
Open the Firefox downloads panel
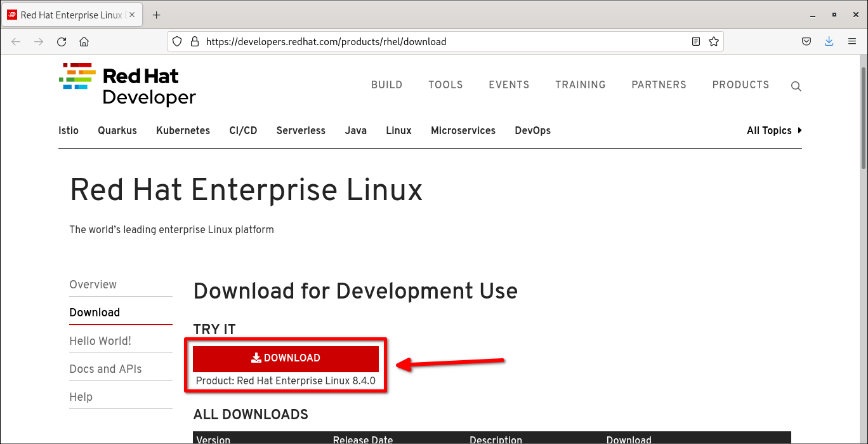click(829, 42)
